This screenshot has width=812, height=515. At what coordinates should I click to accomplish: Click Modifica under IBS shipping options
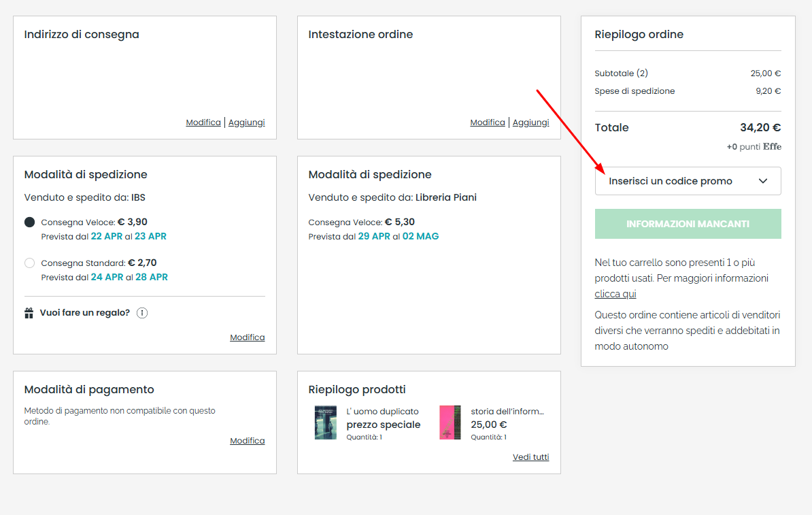(247, 337)
